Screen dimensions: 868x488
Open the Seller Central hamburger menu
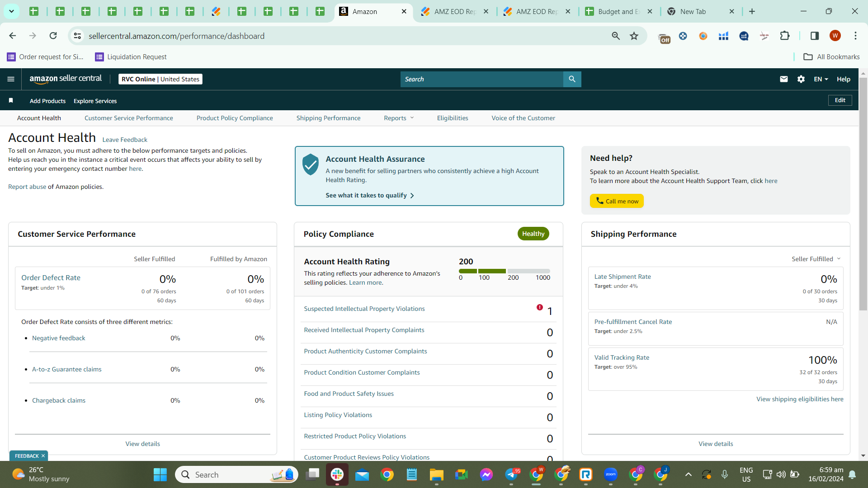point(11,79)
